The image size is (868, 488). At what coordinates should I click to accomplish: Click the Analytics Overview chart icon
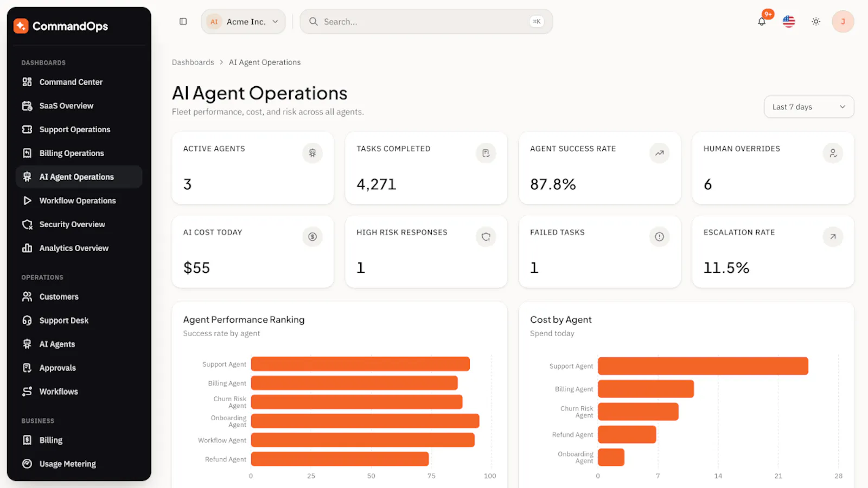(27, 248)
